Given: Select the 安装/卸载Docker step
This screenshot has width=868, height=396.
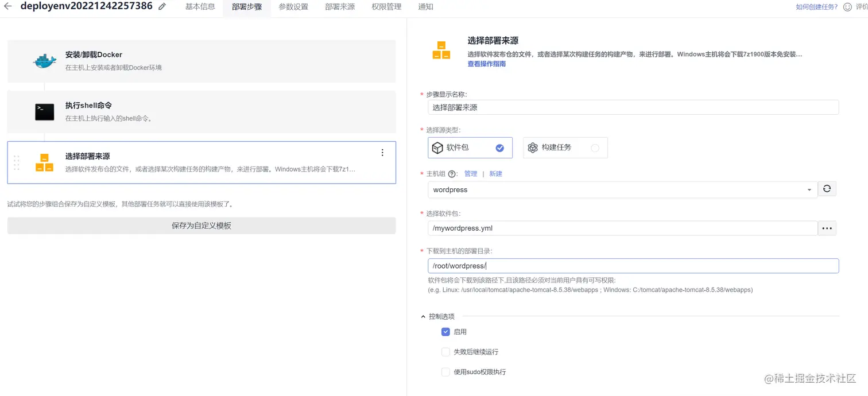Looking at the screenshot, I should (201, 61).
